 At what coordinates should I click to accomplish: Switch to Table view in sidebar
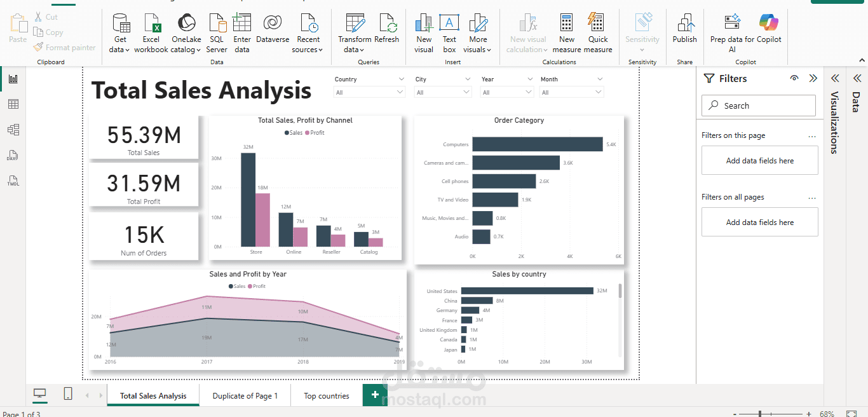(x=13, y=104)
